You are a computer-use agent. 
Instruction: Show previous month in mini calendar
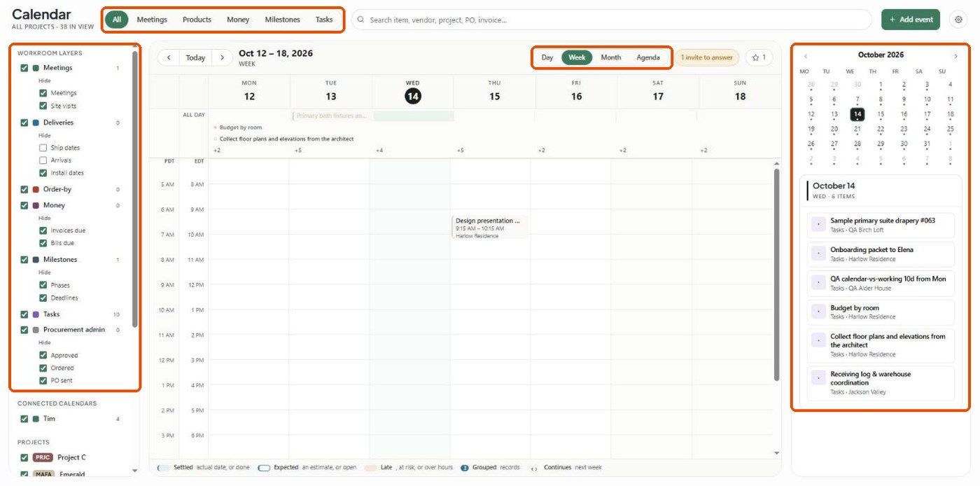[x=806, y=55]
